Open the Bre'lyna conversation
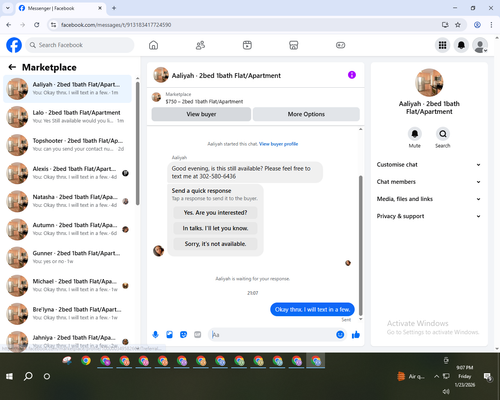The width and height of the screenshot is (500, 400). pyautogui.click(x=68, y=314)
